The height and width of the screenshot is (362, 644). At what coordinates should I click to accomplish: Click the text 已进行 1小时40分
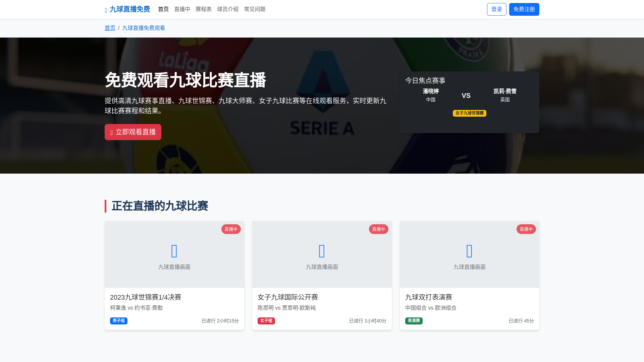(x=368, y=321)
